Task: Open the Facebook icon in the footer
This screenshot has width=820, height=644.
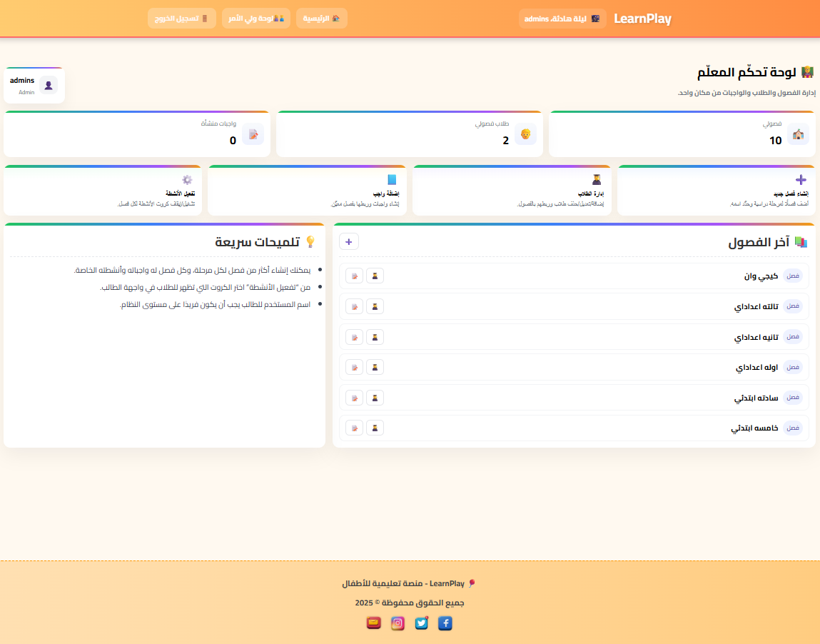Action: (445, 623)
